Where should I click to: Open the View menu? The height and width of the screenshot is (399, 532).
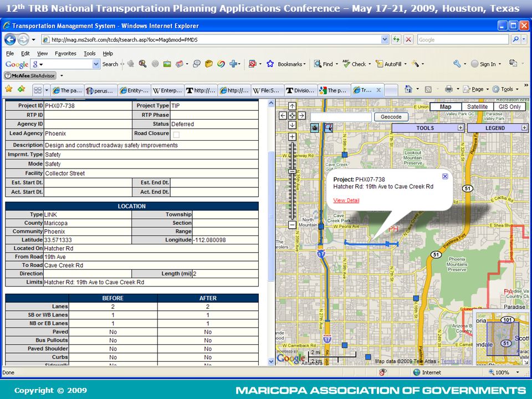click(43, 53)
